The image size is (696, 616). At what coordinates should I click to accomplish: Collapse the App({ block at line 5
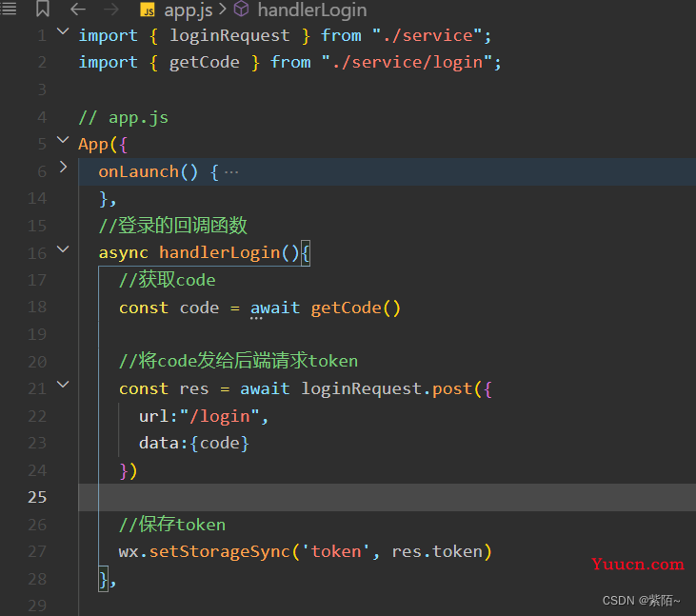coord(63,140)
